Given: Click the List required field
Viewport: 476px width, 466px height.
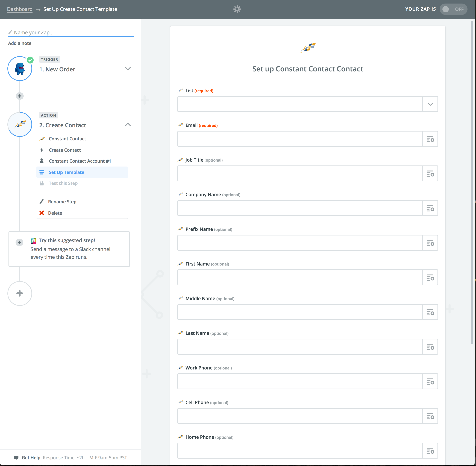Looking at the screenshot, I should (x=300, y=104).
